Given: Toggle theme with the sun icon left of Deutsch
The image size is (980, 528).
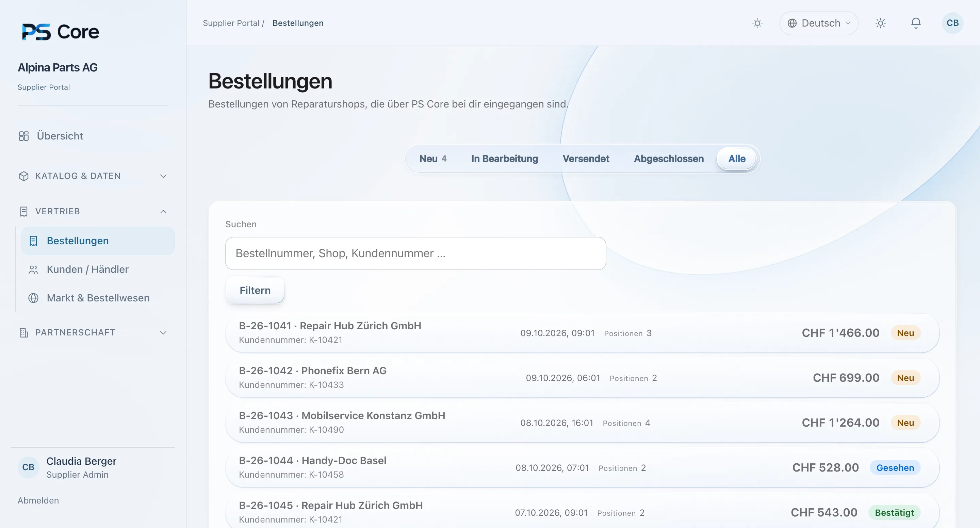Looking at the screenshot, I should 757,23.
